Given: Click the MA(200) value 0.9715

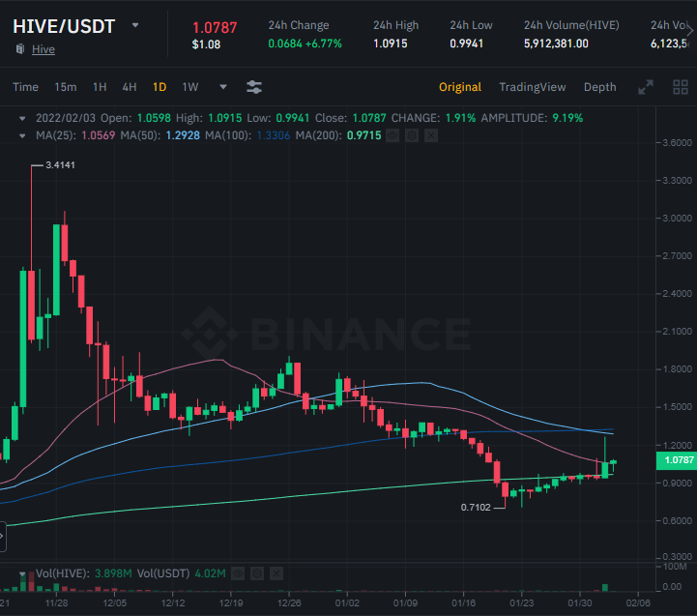Looking at the screenshot, I should pos(364,135).
